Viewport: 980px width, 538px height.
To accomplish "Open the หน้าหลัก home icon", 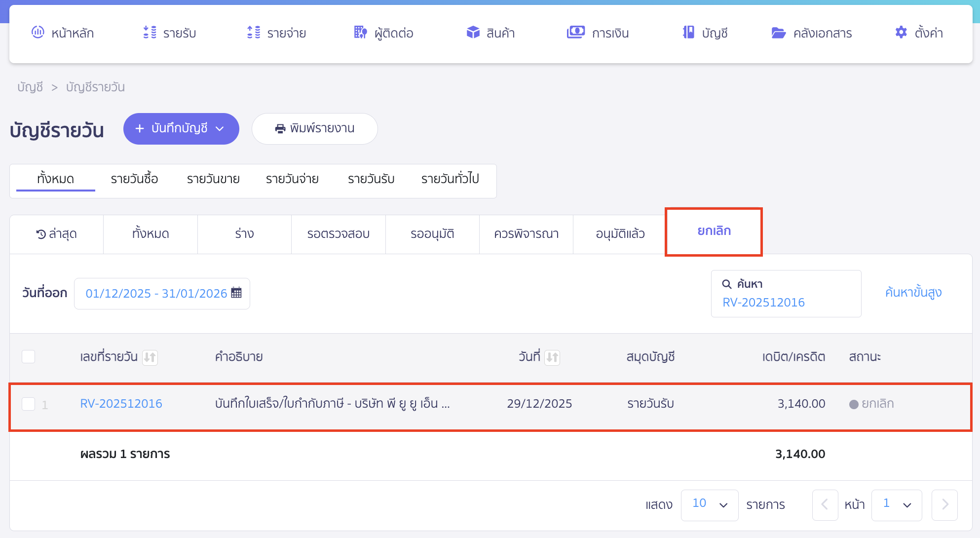I will coord(39,33).
